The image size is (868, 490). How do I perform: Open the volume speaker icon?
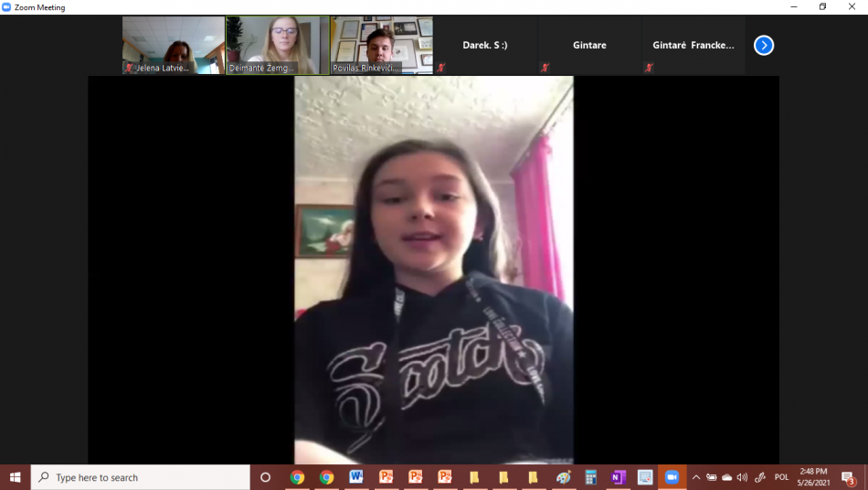pyautogui.click(x=742, y=477)
